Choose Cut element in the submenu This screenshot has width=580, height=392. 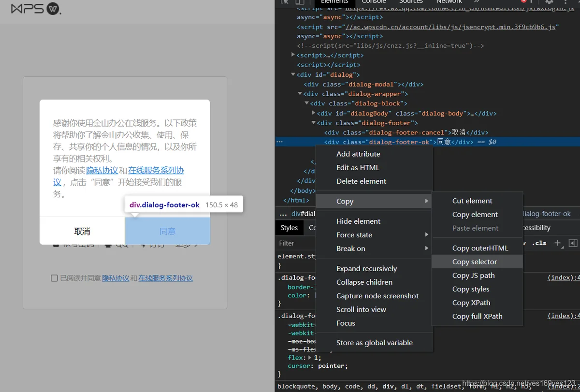click(x=478, y=201)
